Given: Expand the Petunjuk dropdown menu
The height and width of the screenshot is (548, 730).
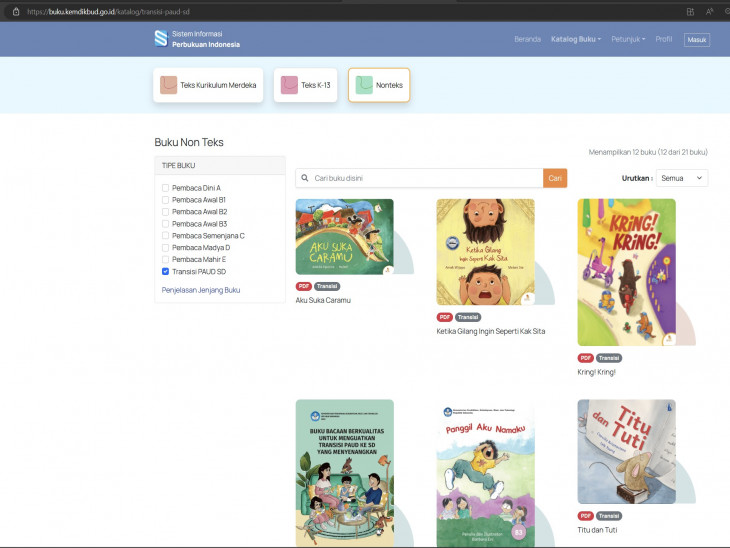Looking at the screenshot, I should 629,39.
